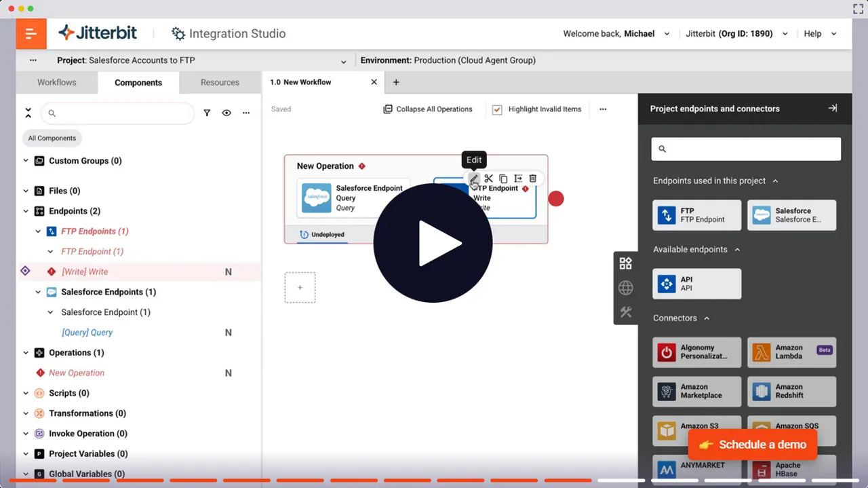
Task: Click the Jitterbit logo
Action: 98,33
